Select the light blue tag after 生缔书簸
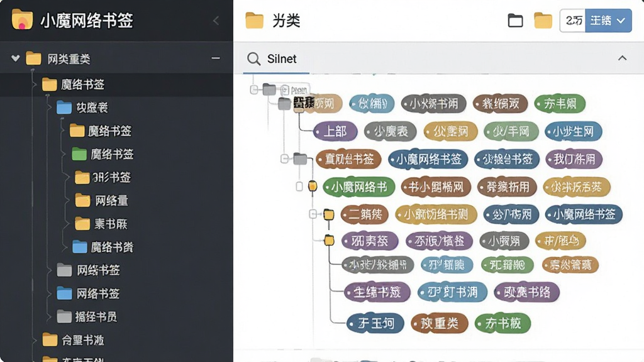The image size is (644, 362). tap(452, 292)
